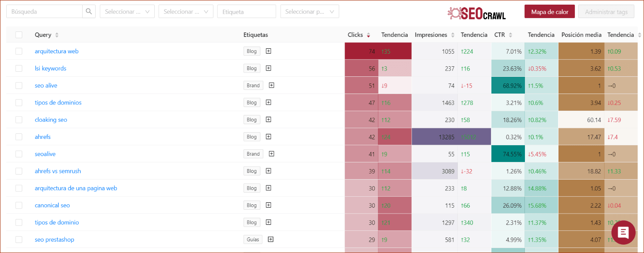Select checkbox for ahrefs vs semrush row
Viewport: 644px width, 253px height.
[19, 171]
